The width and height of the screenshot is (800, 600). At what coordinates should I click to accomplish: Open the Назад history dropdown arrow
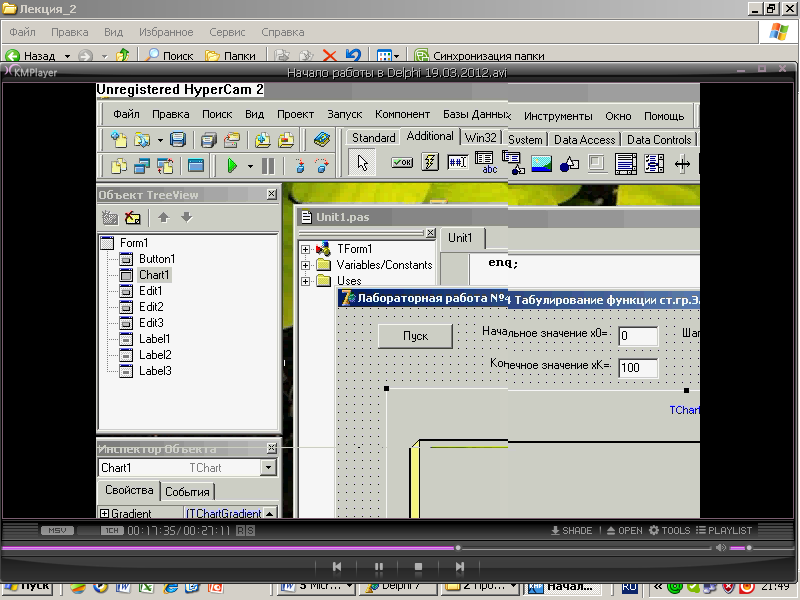67,56
